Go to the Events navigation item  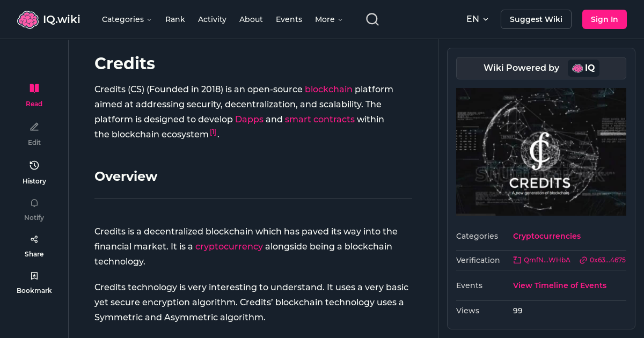coord(289,19)
